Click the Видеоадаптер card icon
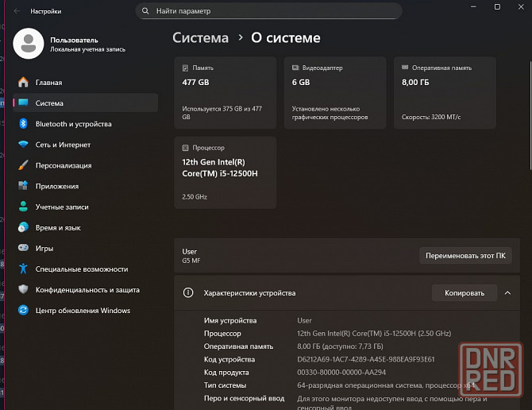The height and width of the screenshot is (410, 532). [x=295, y=68]
